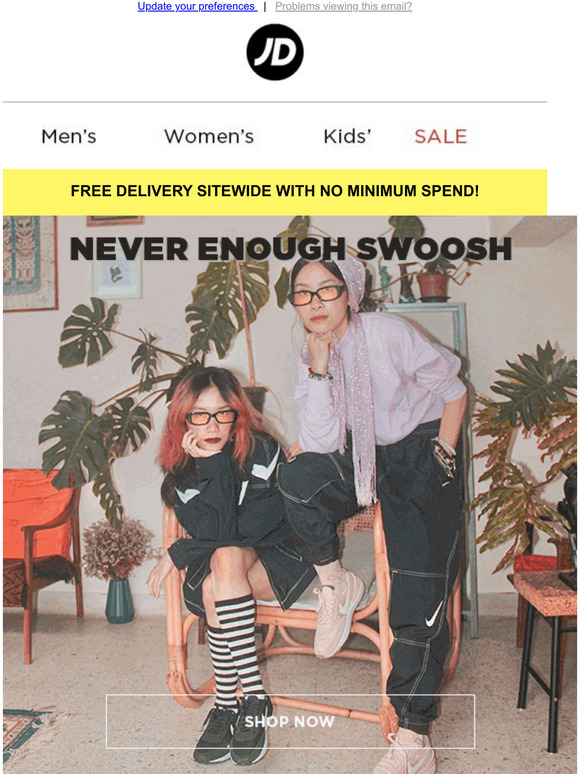Click the white Nike swoosh on black pants
The image size is (580, 774).
tap(434, 614)
